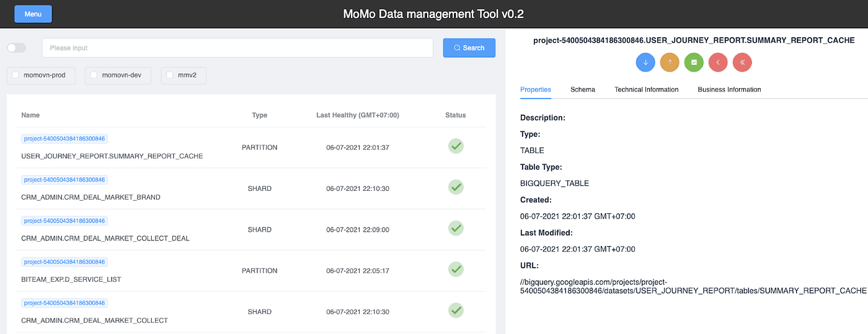Click SHARD type in CRM_DEAL_MARKET_BRAND row
Screen dimensions: 868x334
click(x=260, y=188)
